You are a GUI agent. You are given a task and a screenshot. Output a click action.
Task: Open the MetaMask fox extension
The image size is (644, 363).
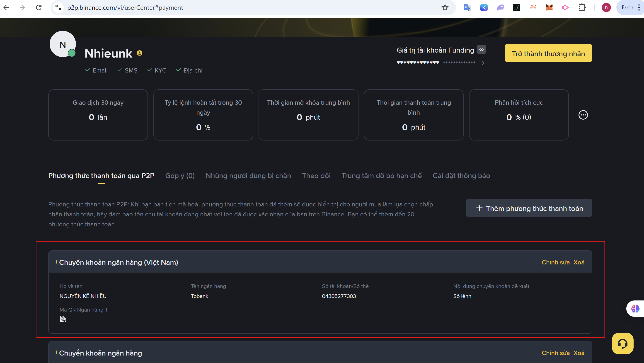(549, 7)
